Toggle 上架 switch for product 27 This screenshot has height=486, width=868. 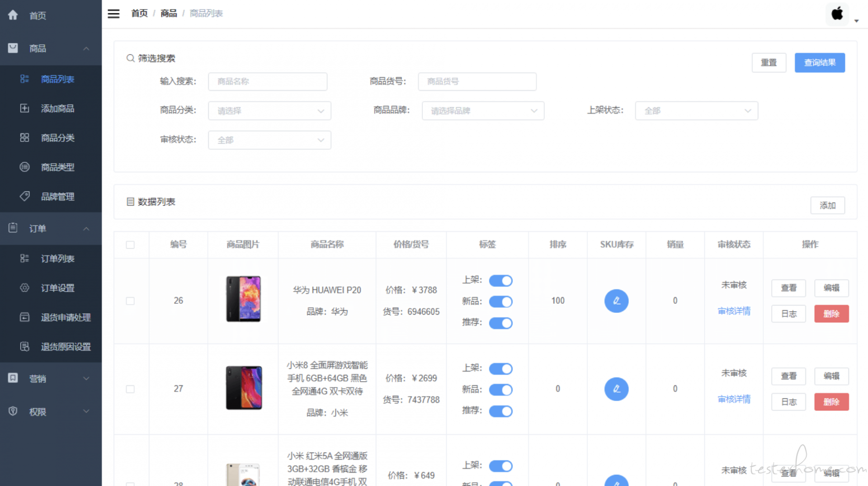pos(500,368)
